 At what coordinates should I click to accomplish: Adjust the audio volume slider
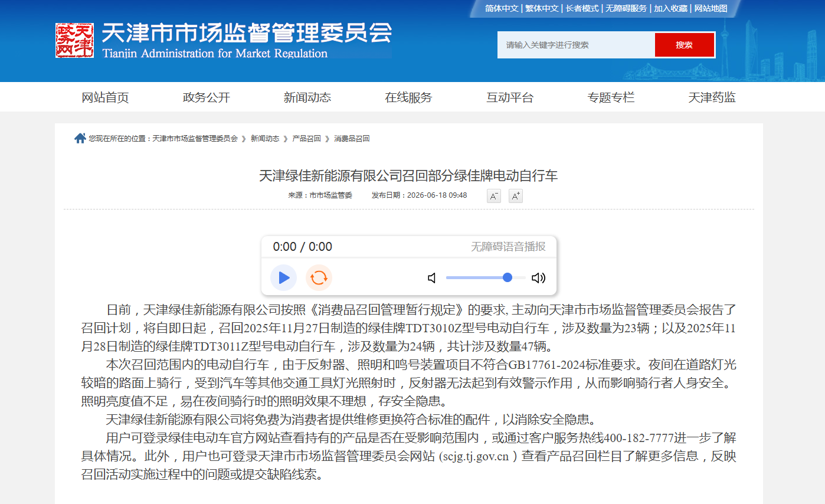click(x=486, y=277)
